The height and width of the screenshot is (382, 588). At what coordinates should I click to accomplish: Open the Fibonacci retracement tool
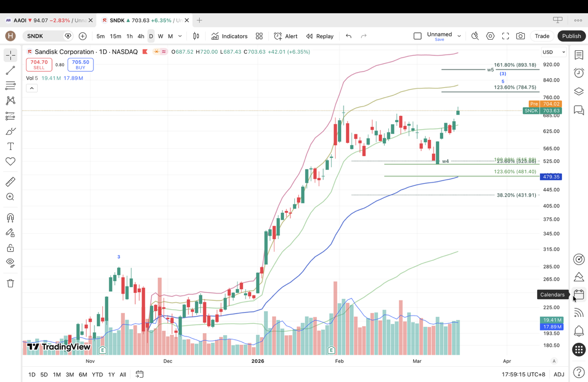click(x=10, y=86)
